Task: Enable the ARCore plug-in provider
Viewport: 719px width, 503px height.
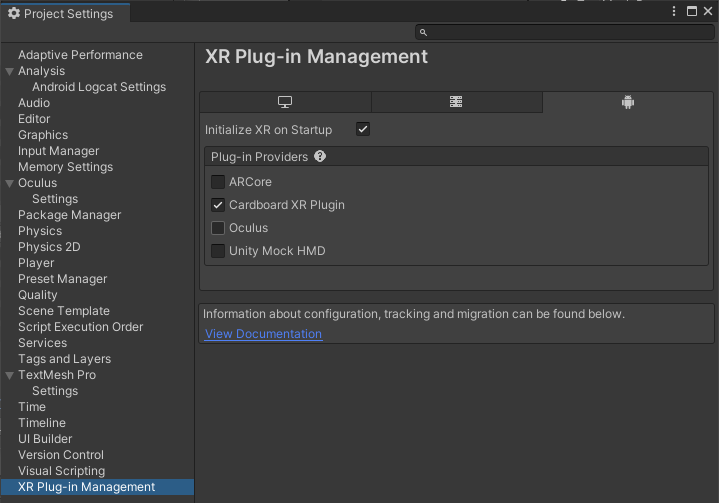Action: point(218,182)
